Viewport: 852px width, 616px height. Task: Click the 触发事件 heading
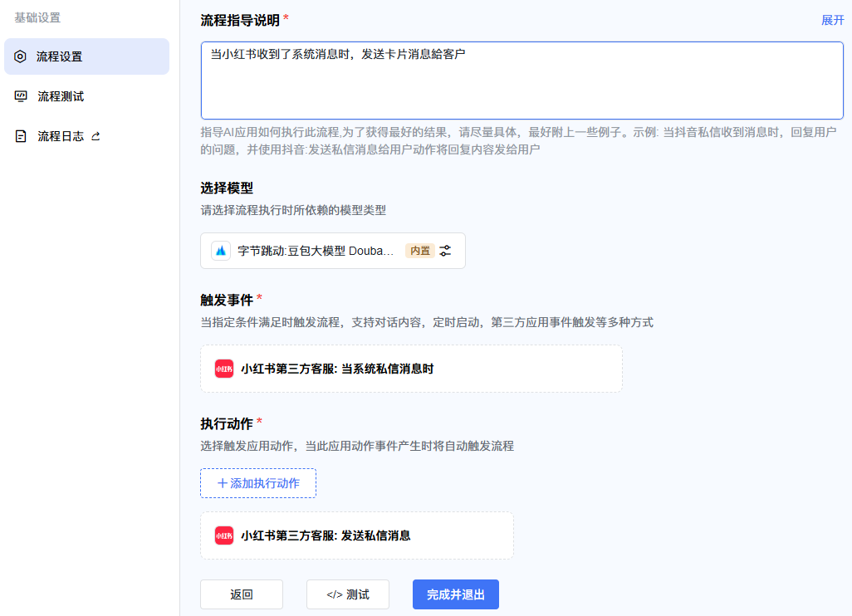(227, 301)
